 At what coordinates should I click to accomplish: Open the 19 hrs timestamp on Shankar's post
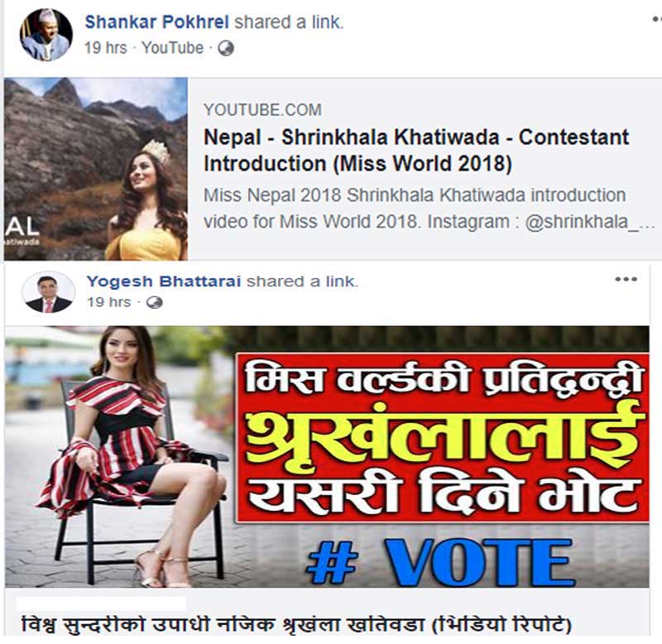pos(106,48)
